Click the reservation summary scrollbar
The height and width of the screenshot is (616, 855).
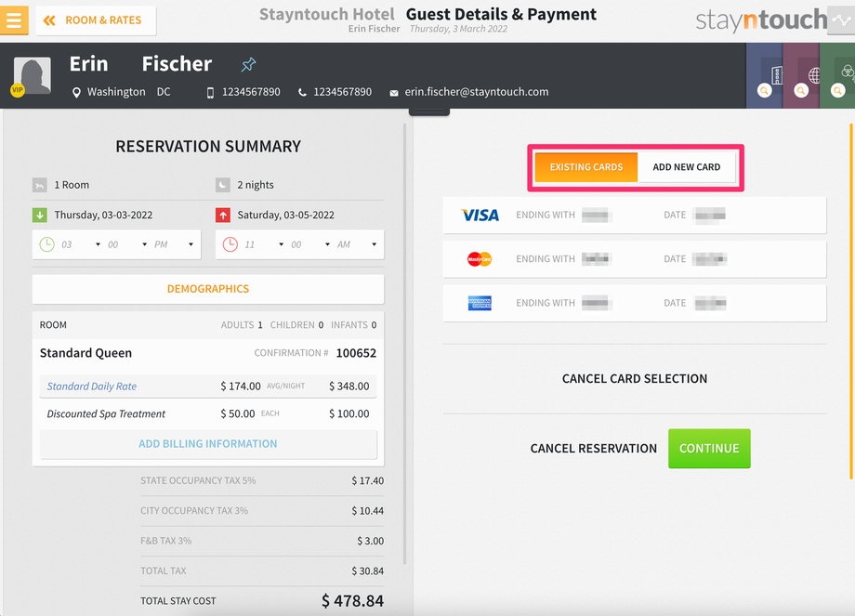point(404,344)
